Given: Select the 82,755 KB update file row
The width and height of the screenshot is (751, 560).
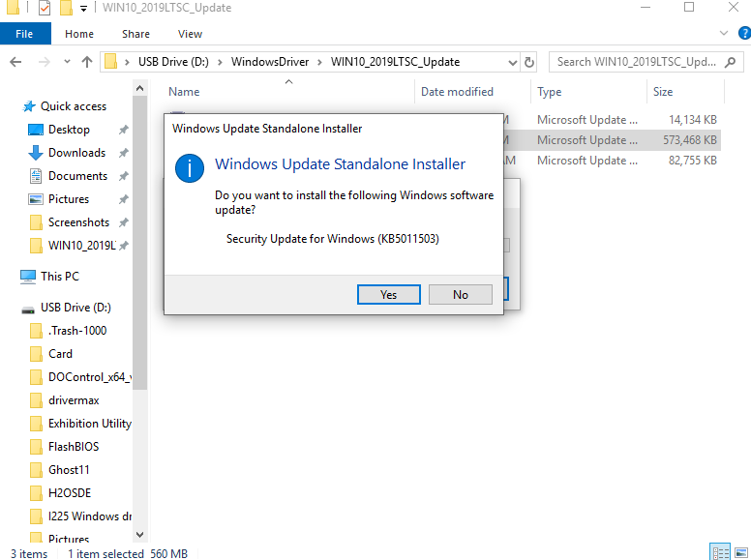Looking at the screenshot, I should pos(612,161).
